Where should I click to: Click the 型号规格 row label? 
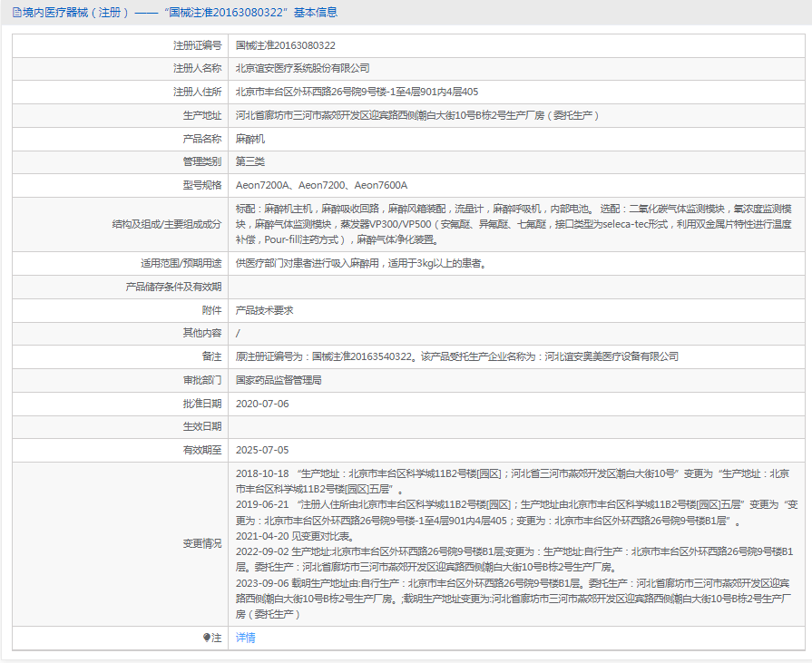pos(202,185)
